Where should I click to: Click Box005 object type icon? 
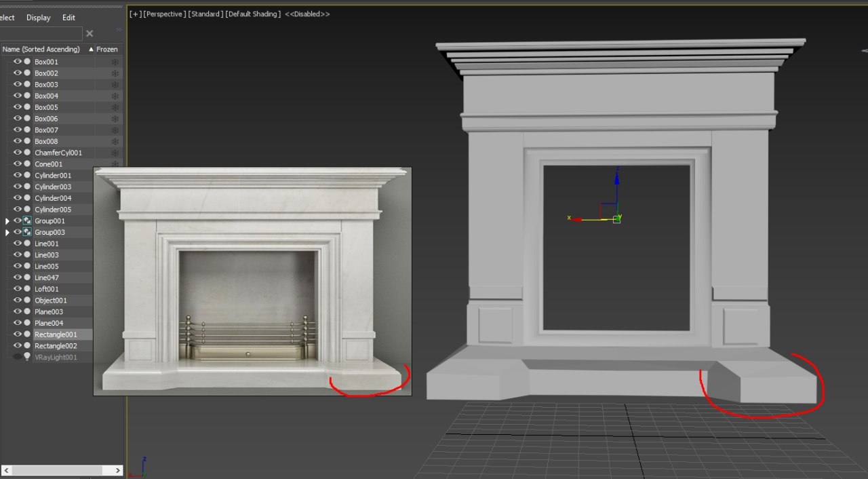(27, 107)
